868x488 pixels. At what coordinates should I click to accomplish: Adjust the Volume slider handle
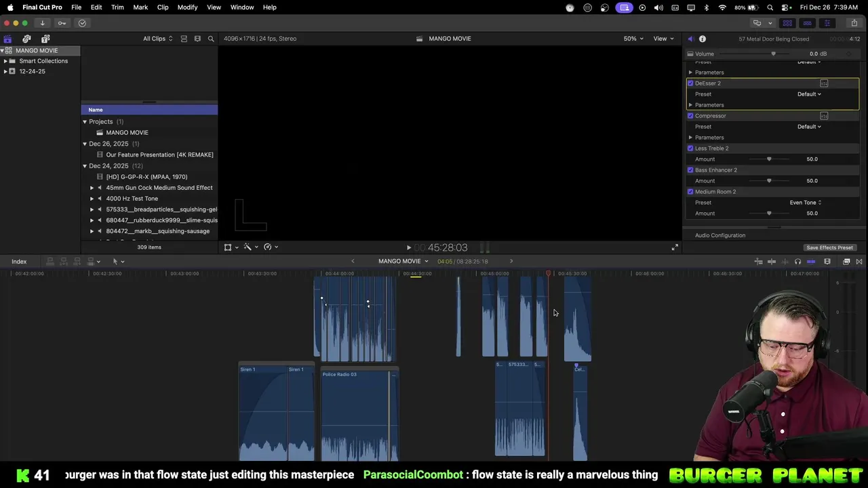[x=773, y=54]
